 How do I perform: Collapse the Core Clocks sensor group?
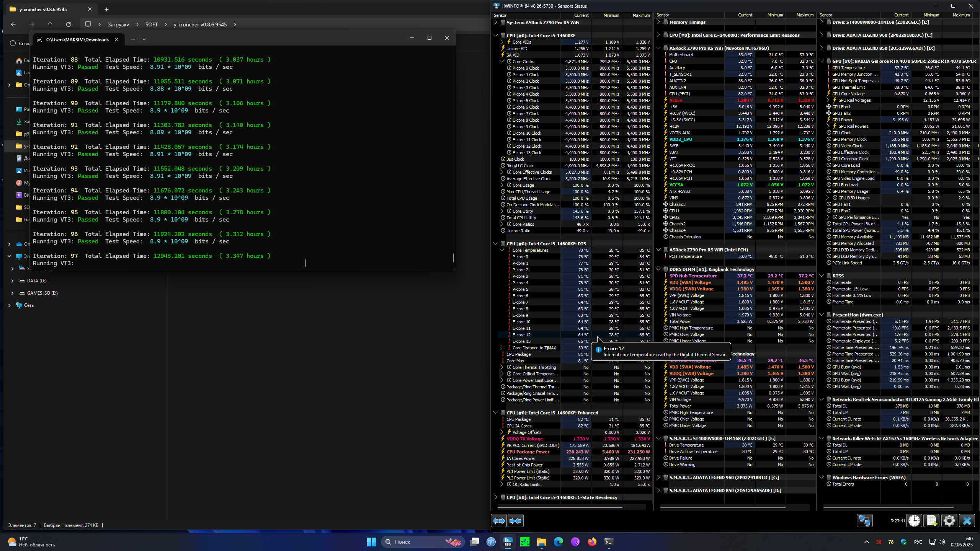click(x=502, y=62)
